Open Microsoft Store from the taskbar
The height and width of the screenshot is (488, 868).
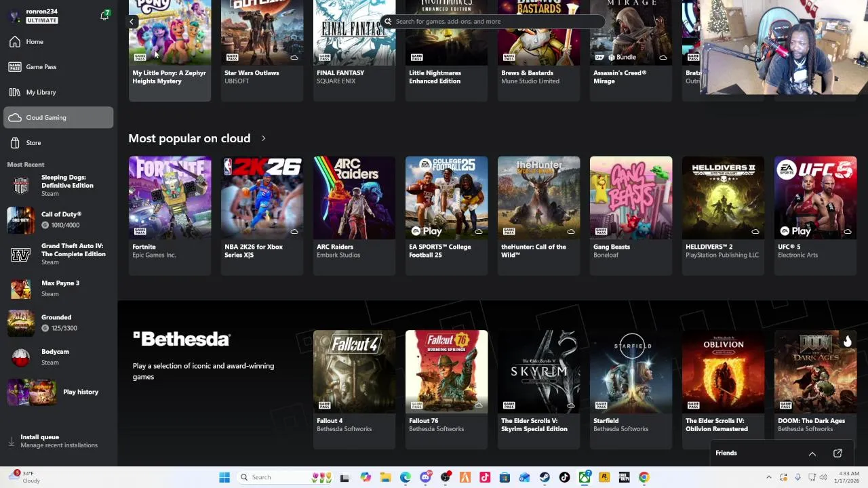pyautogui.click(x=505, y=478)
